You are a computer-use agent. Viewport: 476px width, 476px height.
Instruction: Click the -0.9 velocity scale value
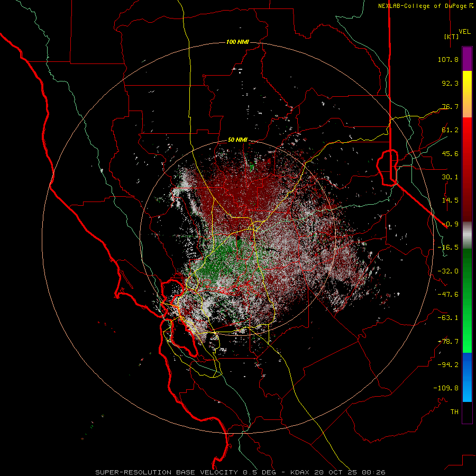[450, 224]
